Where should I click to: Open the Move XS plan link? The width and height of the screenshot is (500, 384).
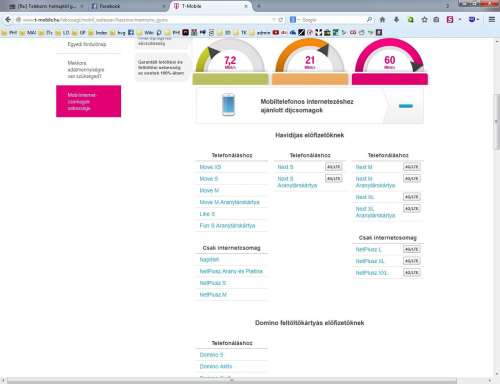[210, 167]
